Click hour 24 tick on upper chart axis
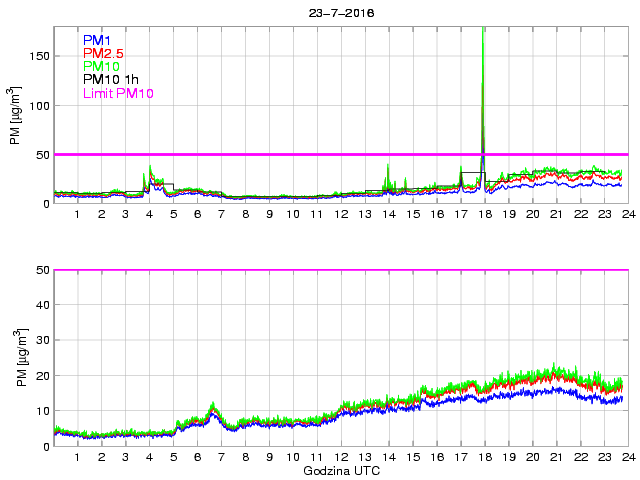 pos(629,214)
